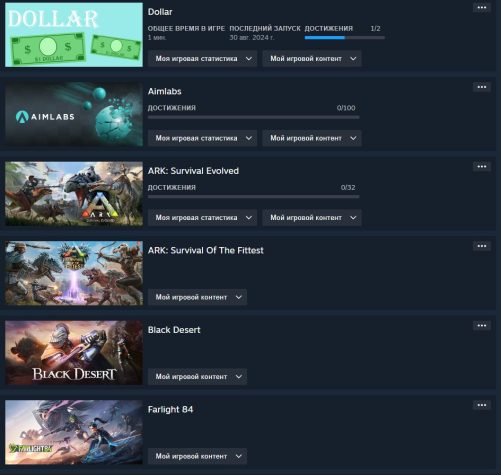Expand Dollar's 'Мой игровой контент' dropdown
501x475 pixels.
click(x=312, y=59)
